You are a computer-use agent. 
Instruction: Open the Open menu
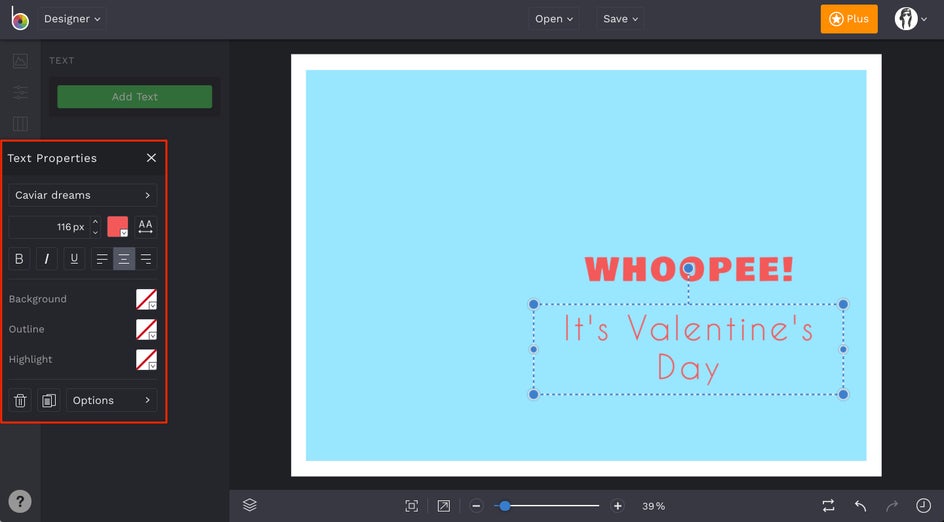pyautogui.click(x=554, y=19)
